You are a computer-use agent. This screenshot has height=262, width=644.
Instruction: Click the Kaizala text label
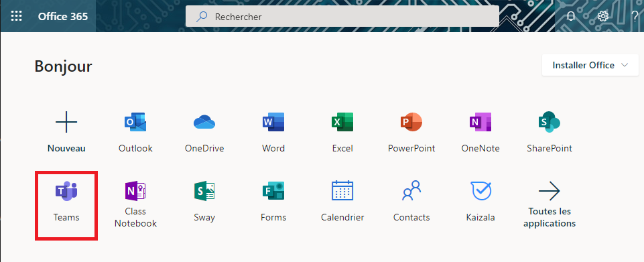coord(480,217)
